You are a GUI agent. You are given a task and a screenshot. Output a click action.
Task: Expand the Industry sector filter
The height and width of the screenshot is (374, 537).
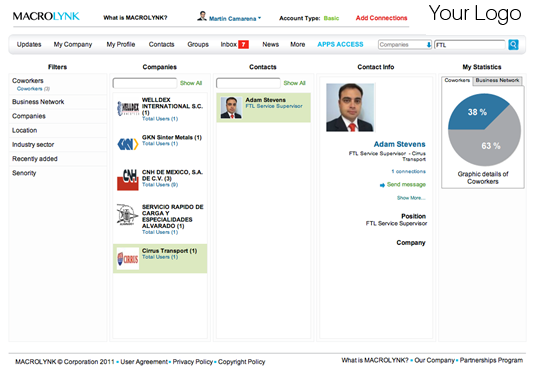tap(33, 145)
